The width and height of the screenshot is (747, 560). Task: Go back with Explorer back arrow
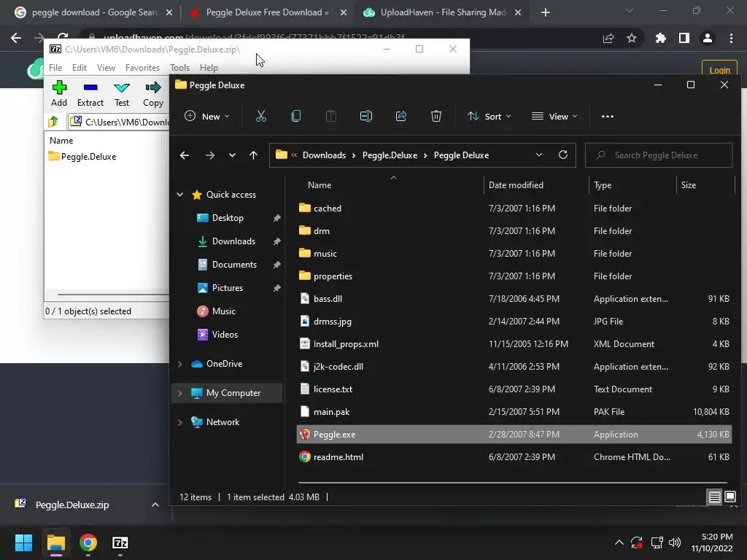pyautogui.click(x=185, y=155)
